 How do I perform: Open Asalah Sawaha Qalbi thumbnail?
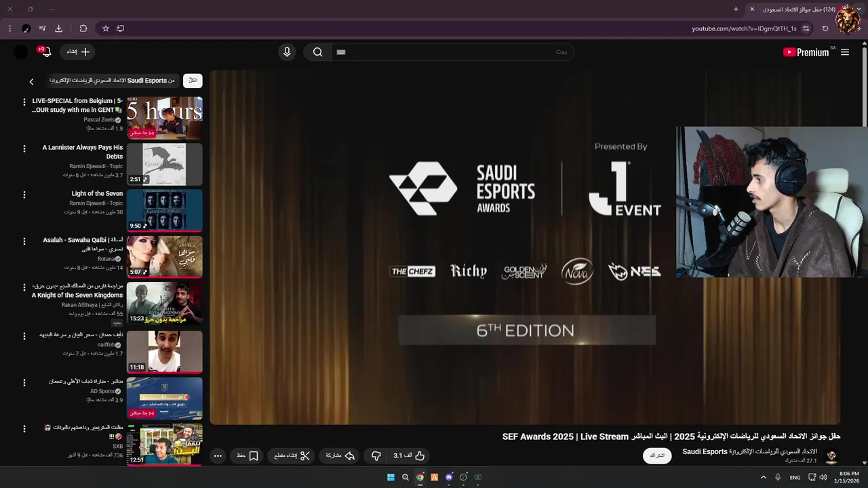[165, 257]
